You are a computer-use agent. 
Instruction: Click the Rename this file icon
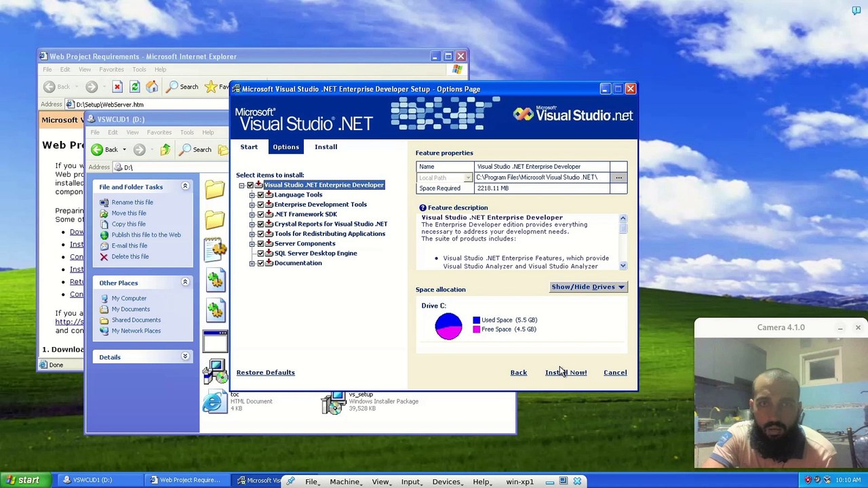click(104, 202)
